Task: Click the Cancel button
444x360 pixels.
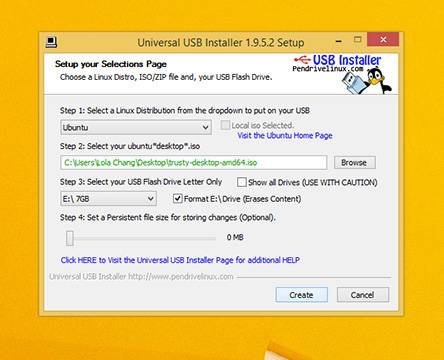Action: point(362,295)
